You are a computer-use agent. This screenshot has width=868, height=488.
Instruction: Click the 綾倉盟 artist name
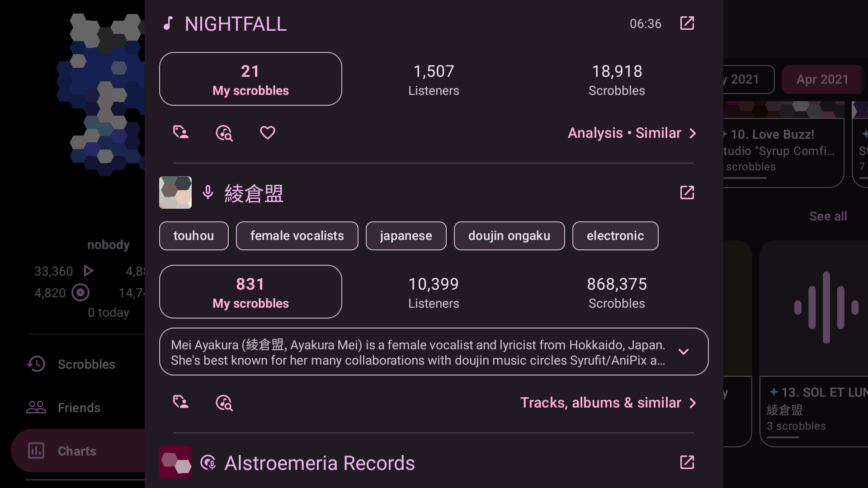point(254,193)
